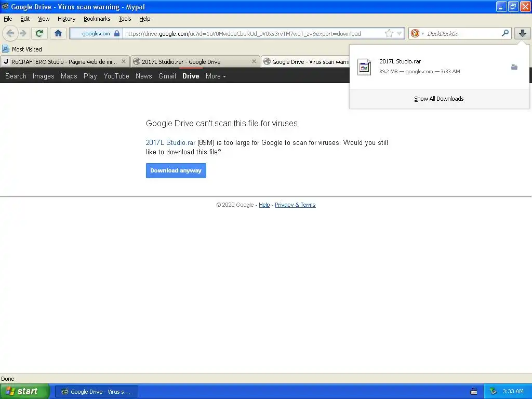Click the Forward arrow button
The height and width of the screenshot is (399, 532).
[x=23, y=33]
